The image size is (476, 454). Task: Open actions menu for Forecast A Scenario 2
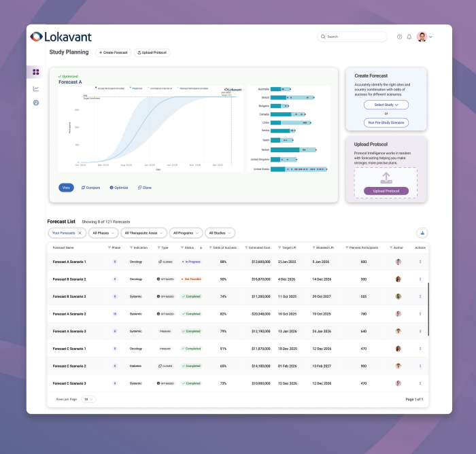[420, 314]
